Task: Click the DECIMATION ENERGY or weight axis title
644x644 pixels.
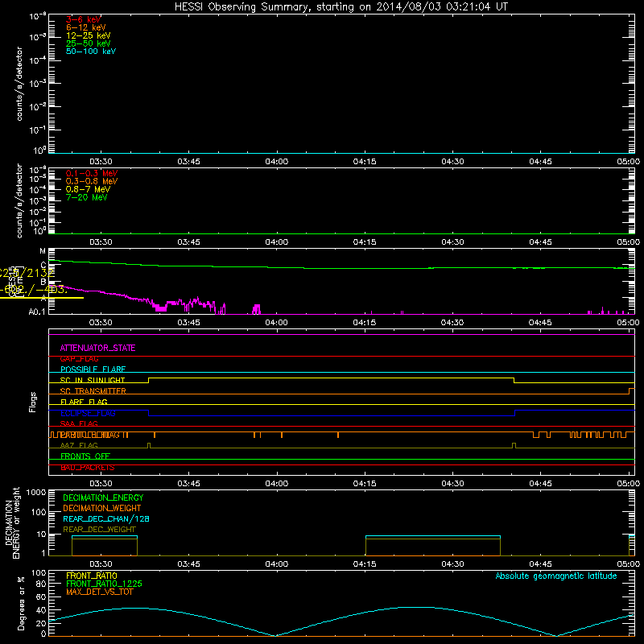Action: tap(12, 522)
